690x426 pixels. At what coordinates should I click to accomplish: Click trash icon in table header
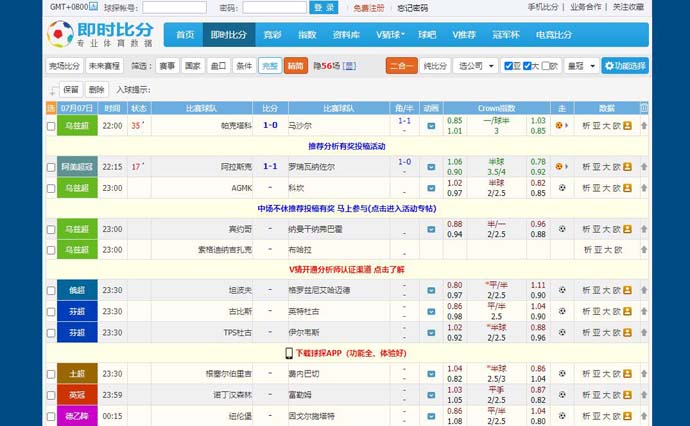pos(644,108)
